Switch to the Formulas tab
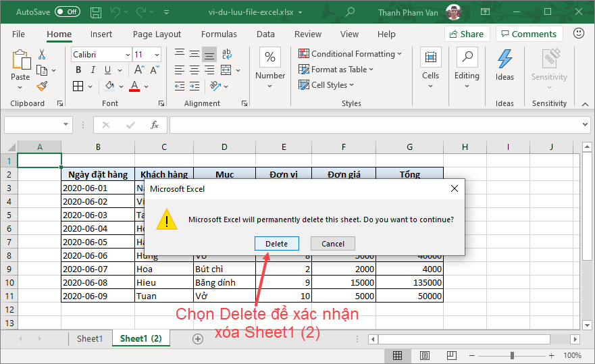 [219, 34]
